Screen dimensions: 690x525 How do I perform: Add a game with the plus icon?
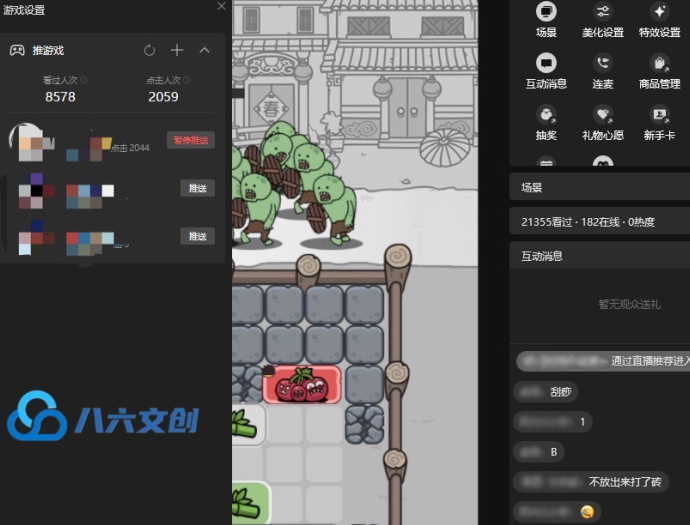177,50
